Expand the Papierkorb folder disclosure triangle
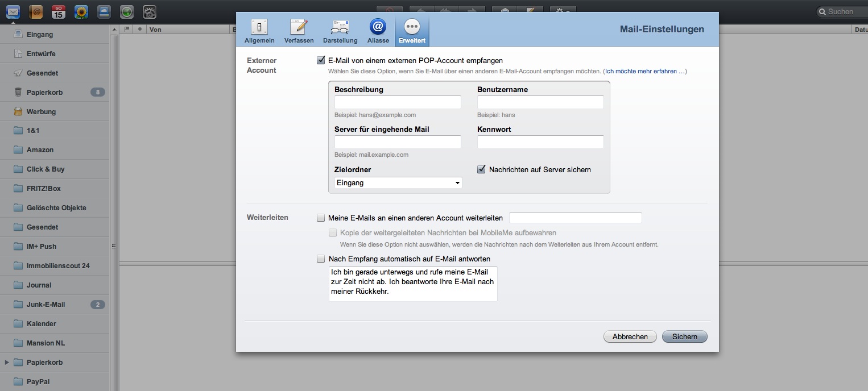Screen dimensions: 868x391 pyautogui.click(x=7, y=362)
